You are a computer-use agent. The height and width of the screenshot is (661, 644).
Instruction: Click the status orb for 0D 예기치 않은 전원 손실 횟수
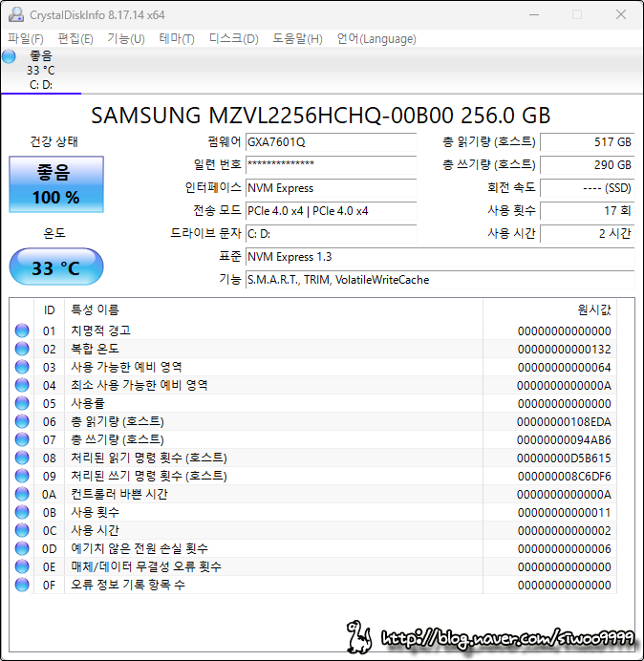click(22, 548)
